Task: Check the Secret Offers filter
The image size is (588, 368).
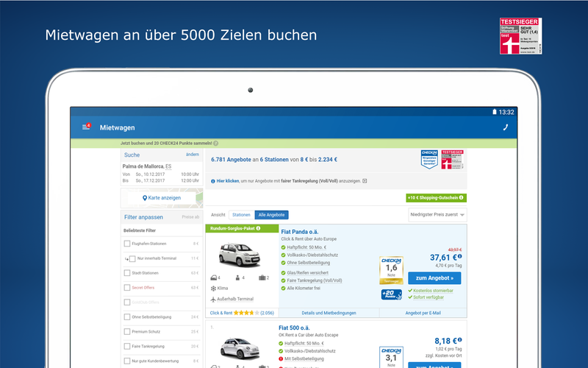Action: (x=127, y=288)
